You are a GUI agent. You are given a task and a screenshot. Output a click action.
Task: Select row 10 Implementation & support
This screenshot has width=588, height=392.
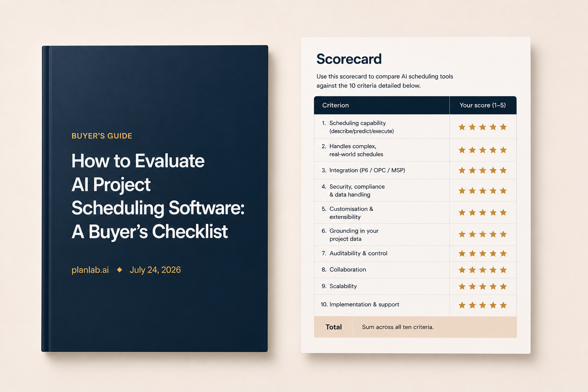point(415,305)
